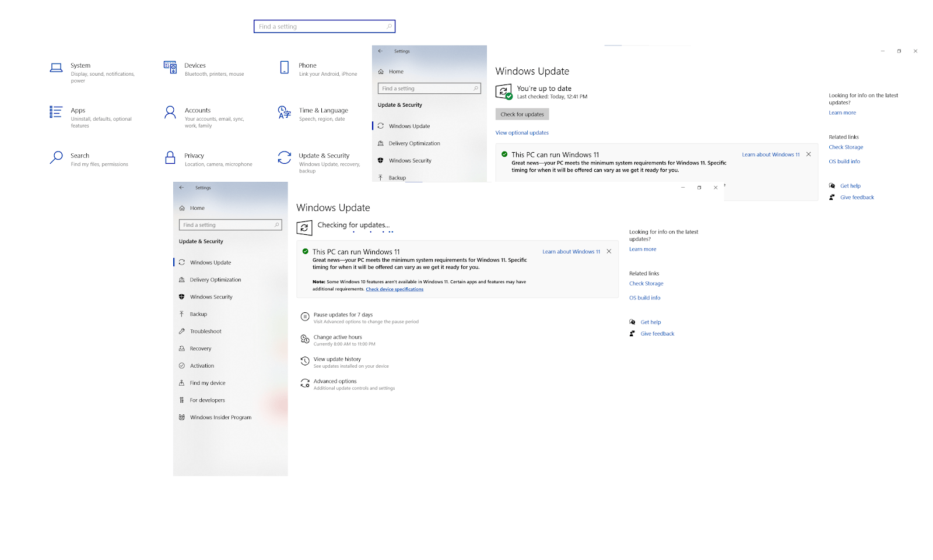This screenshot has width=933, height=560.
Task: Click the back arrow in the Checking for updates window
Action: coord(181,188)
